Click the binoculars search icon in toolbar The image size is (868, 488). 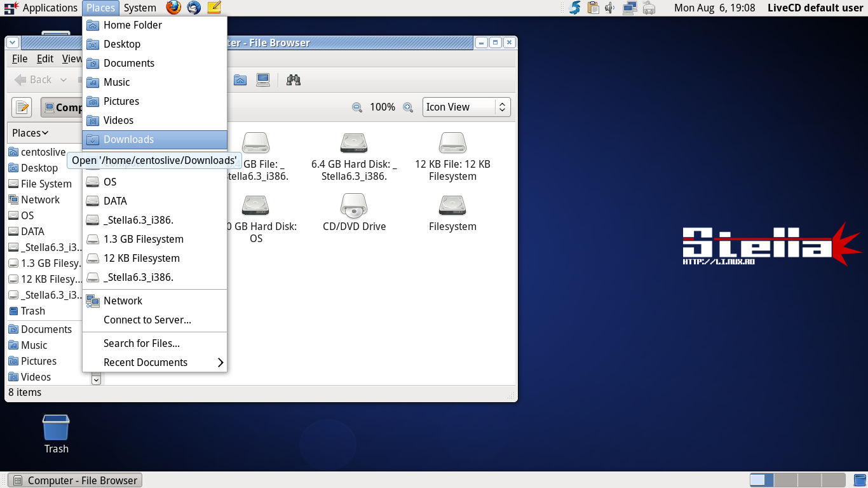[293, 80]
